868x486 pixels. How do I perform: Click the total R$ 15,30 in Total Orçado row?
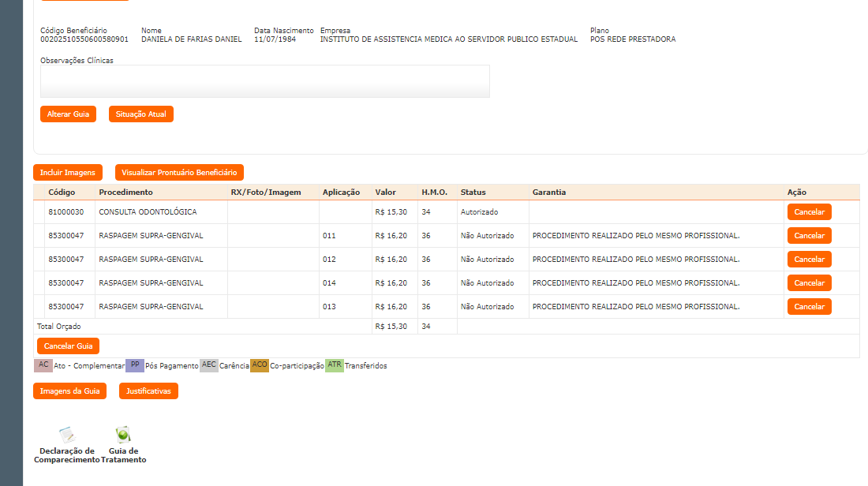pos(391,327)
